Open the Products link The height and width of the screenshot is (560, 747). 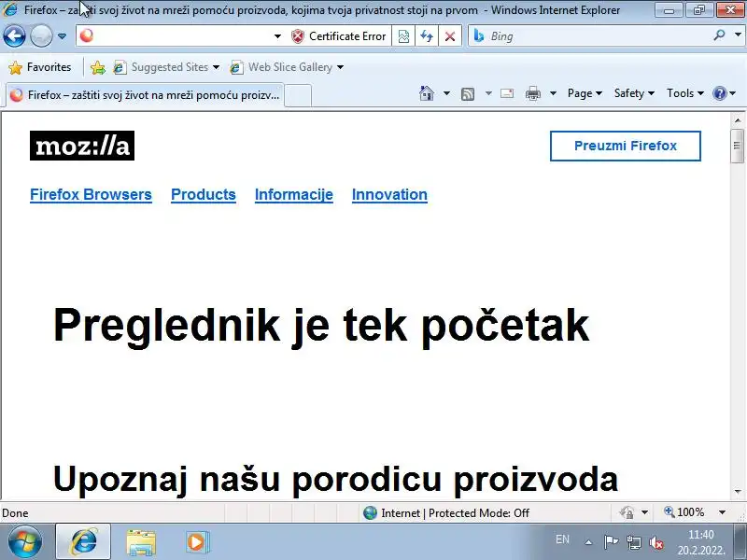[204, 194]
